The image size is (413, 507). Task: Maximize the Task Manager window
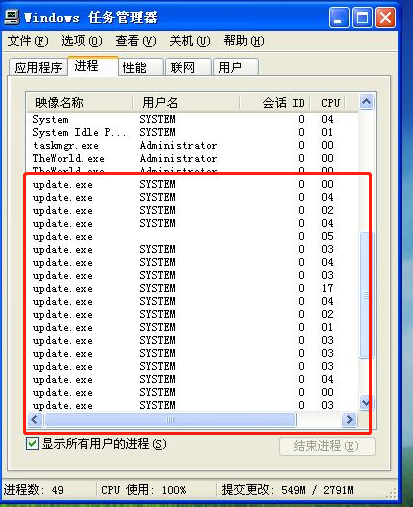[362, 17]
